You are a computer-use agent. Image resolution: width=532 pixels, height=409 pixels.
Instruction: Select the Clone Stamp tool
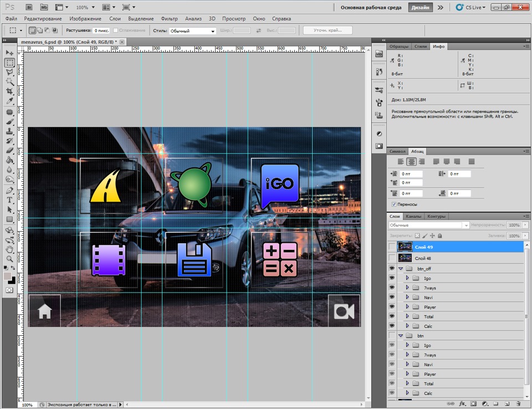[x=9, y=131]
